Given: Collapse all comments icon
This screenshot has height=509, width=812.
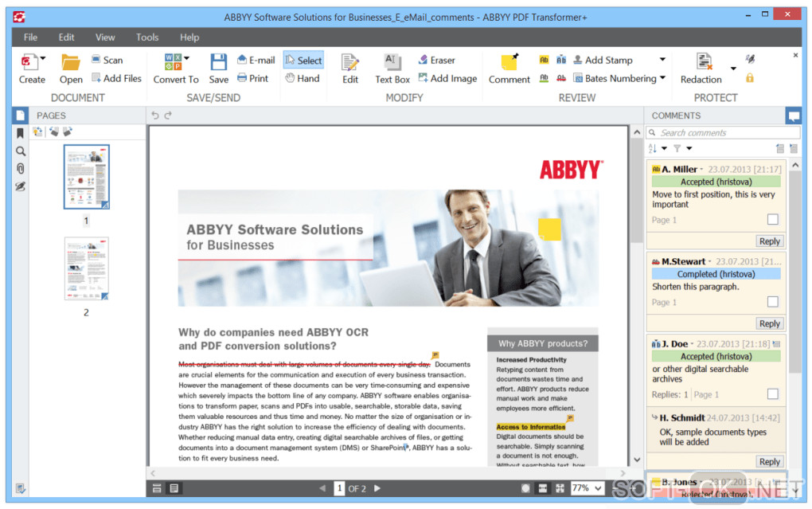Looking at the screenshot, I should (x=780, y=149).
